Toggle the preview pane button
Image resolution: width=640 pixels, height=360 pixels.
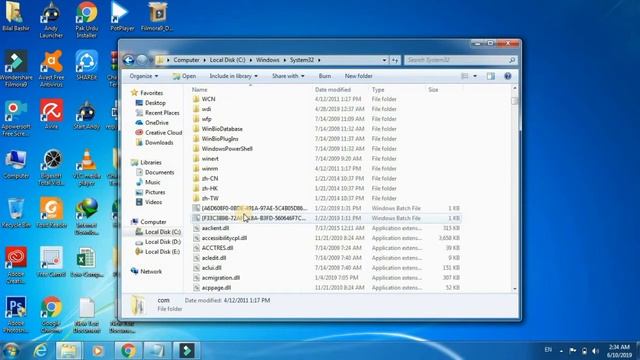click(491, 76)
